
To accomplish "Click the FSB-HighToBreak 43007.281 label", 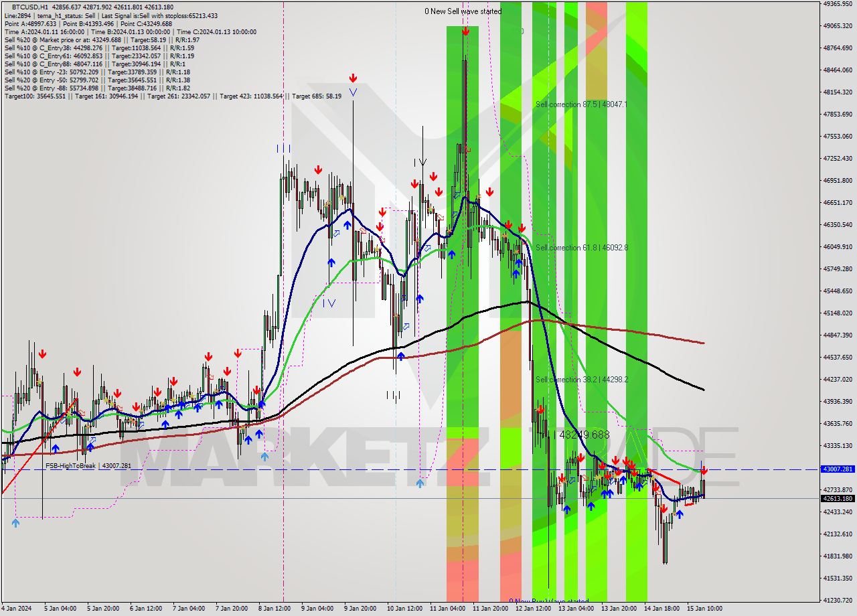I will pos(88,465).
